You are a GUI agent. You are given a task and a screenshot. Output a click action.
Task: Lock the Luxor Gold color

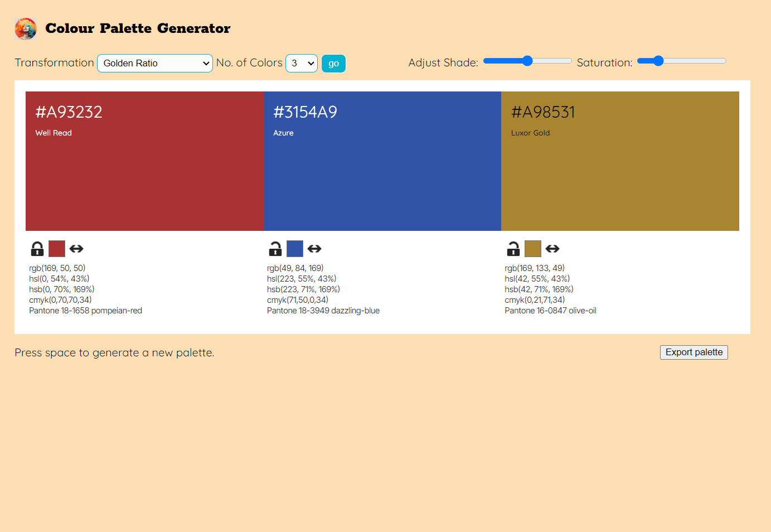513,248
